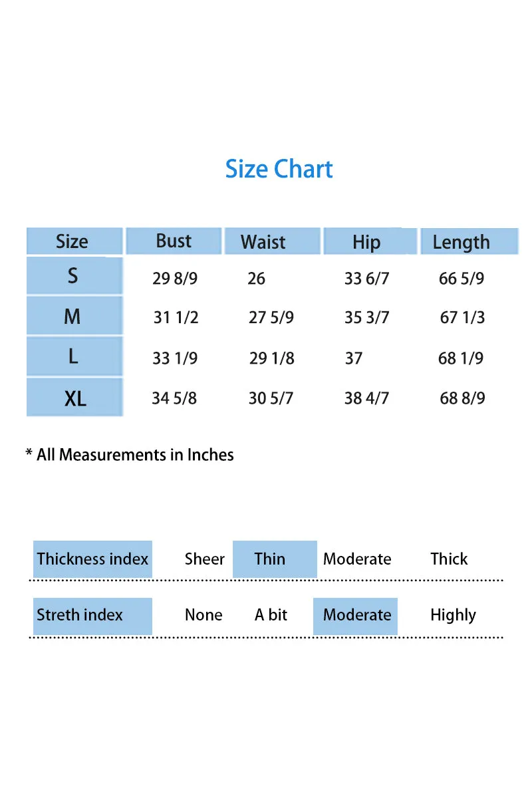Choose the L size row label
This screenshot has width=532, height=798.
pyautogui.click(x=74, y=356)
